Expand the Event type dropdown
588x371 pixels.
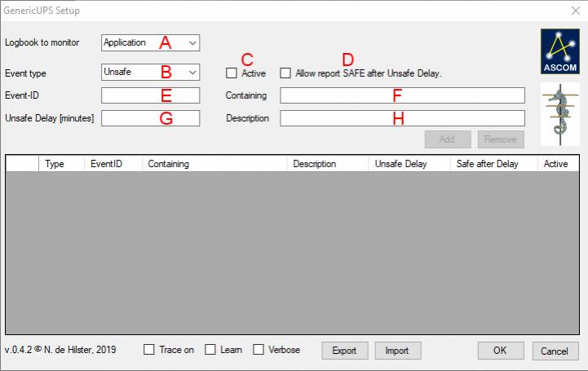pyautogui.click(x=150, y=72)
